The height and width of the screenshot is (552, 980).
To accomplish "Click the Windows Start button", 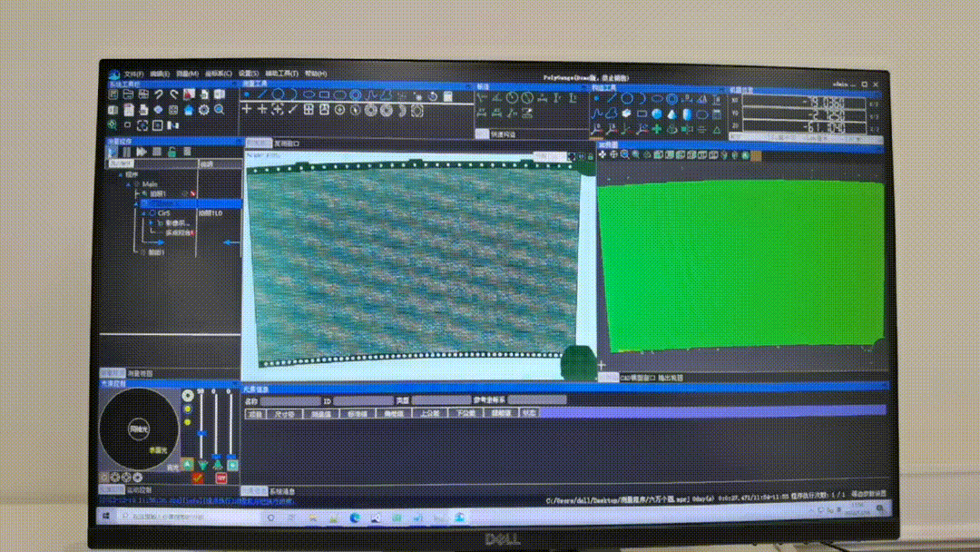I will click(x=106, y=517).
